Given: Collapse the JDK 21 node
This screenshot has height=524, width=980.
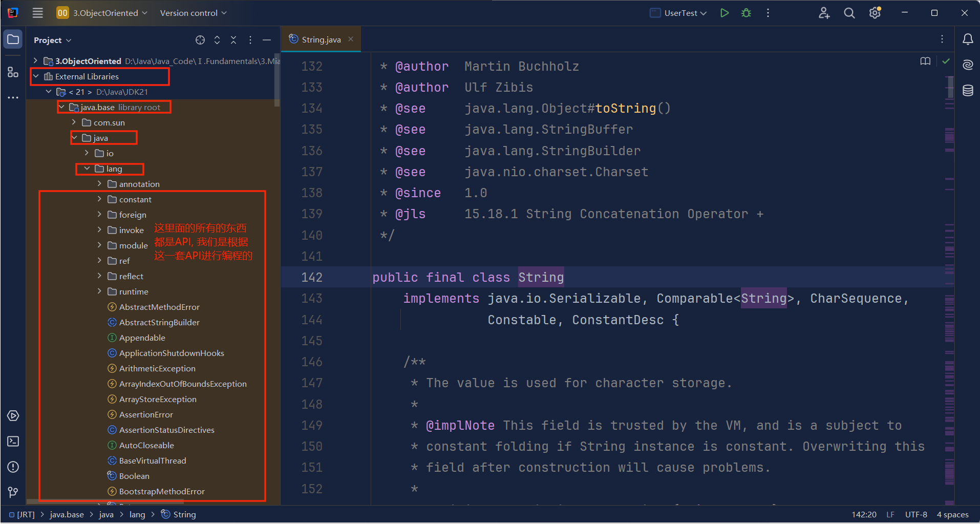Looking at the screenshot, I should pos(49,92).
